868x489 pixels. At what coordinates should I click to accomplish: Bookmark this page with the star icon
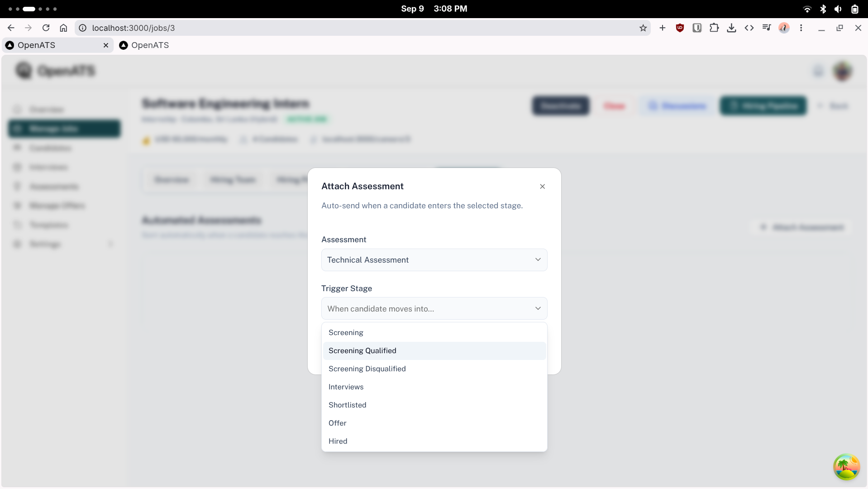643,28
